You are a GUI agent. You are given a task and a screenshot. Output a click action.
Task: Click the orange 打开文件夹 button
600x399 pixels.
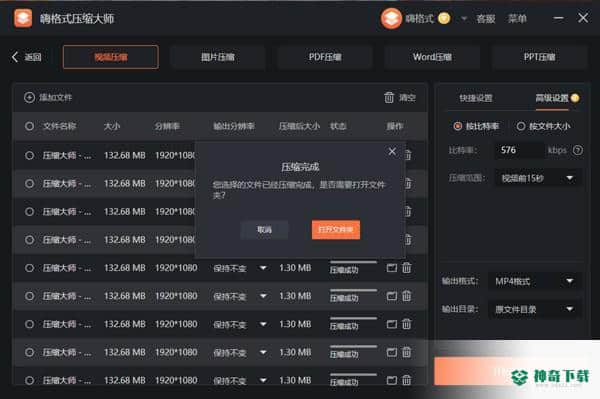(x=336, y=230)
